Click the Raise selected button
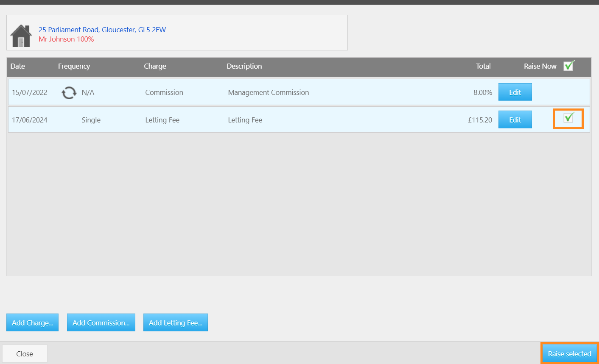Image resolution: width=599 pixels, height=364 pixels. click(x=569, y=353)
